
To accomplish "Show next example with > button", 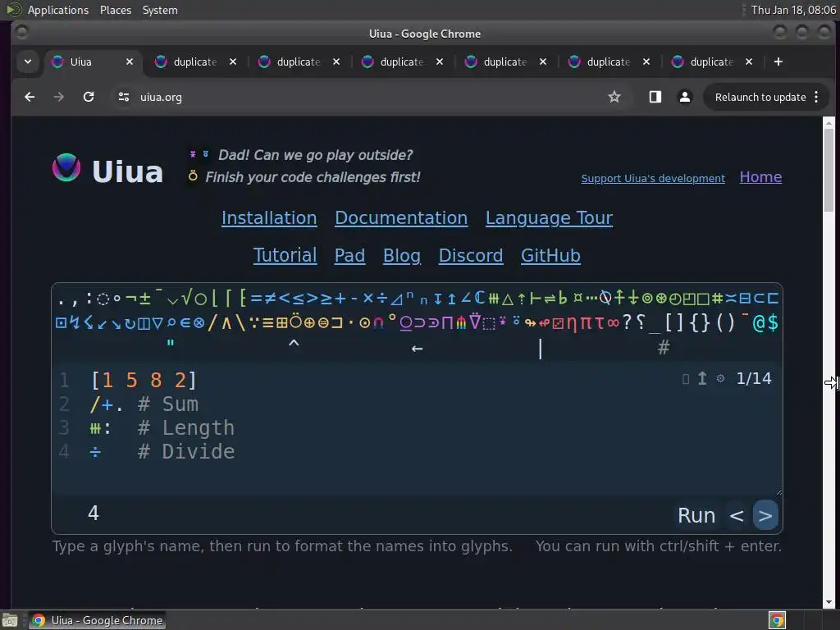I will pos(765,515).
